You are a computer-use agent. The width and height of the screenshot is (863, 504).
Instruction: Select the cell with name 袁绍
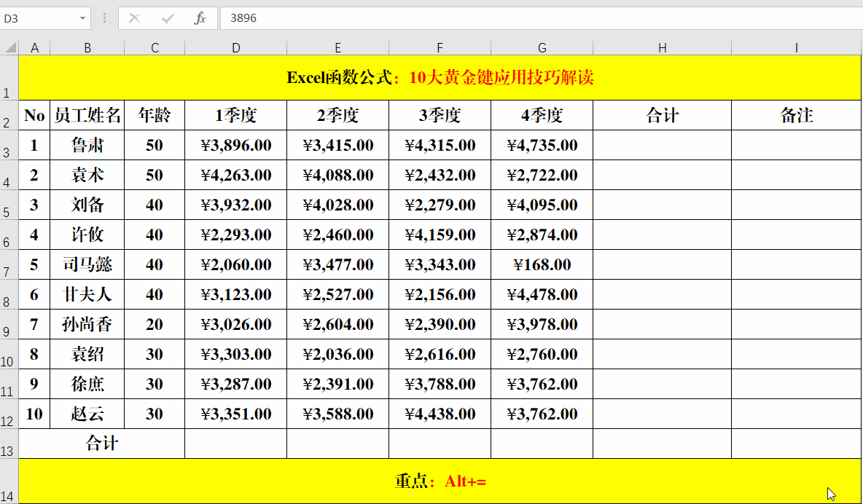point(87,354)
